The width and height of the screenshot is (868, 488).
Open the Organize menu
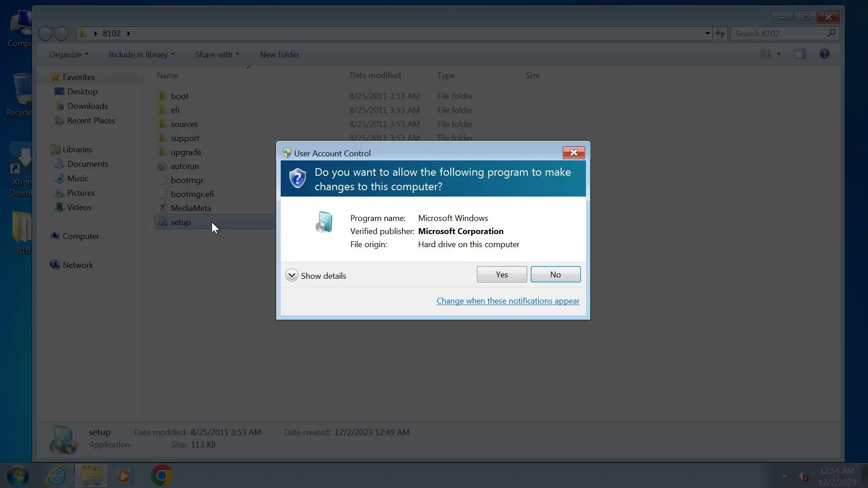click(x=68, y=55)
